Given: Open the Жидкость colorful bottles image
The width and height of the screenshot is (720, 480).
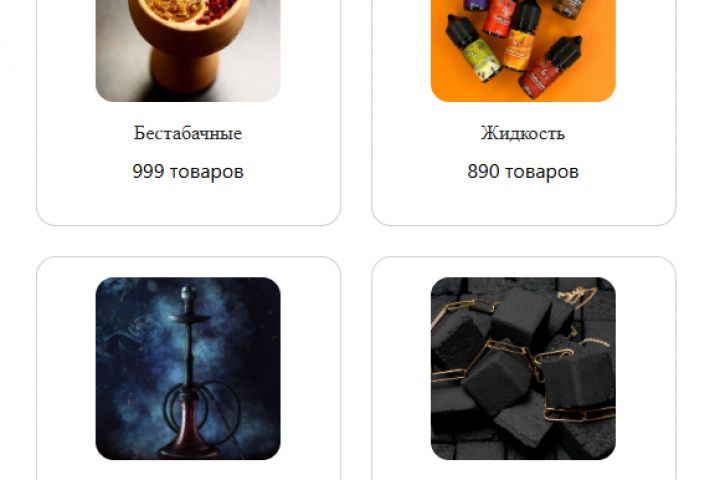Looking at the screenshot, I should [x=523, y=51].
